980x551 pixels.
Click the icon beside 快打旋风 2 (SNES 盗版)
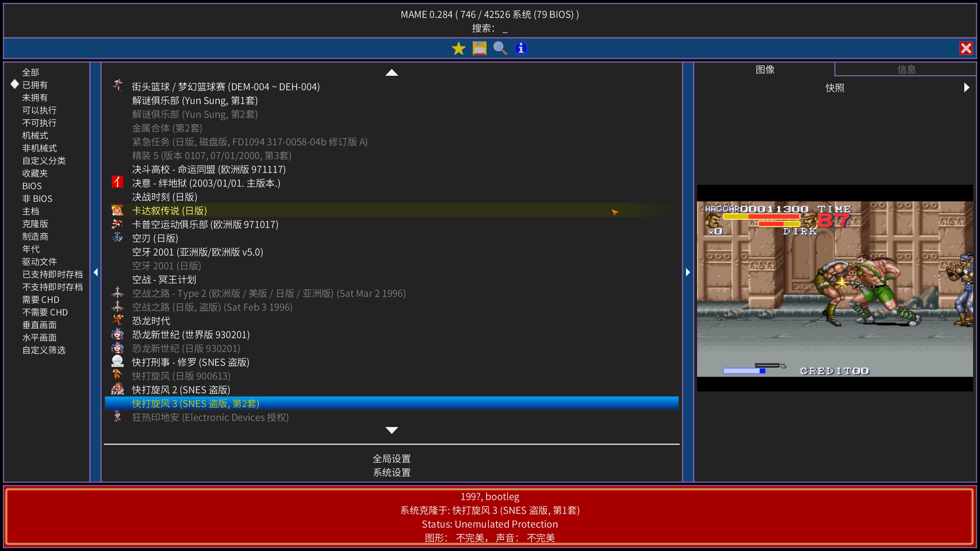[x=117, y=390]
